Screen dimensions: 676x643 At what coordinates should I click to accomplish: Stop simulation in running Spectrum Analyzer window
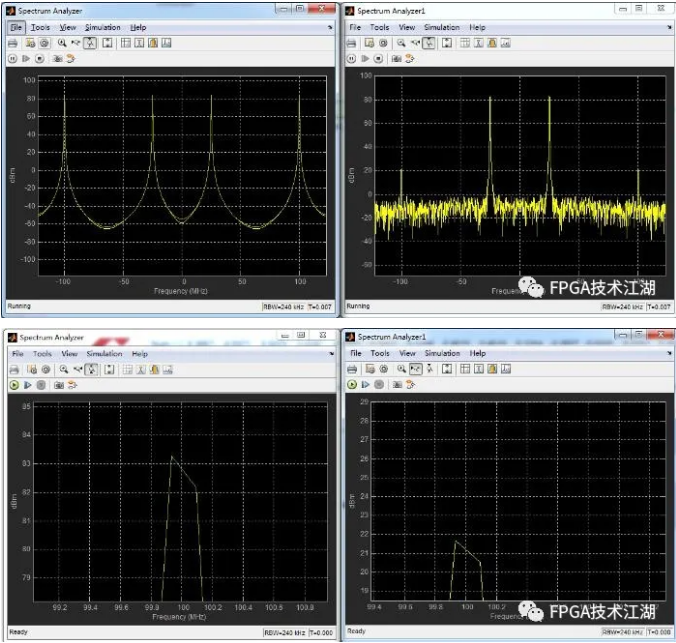(x=40, y=58)
